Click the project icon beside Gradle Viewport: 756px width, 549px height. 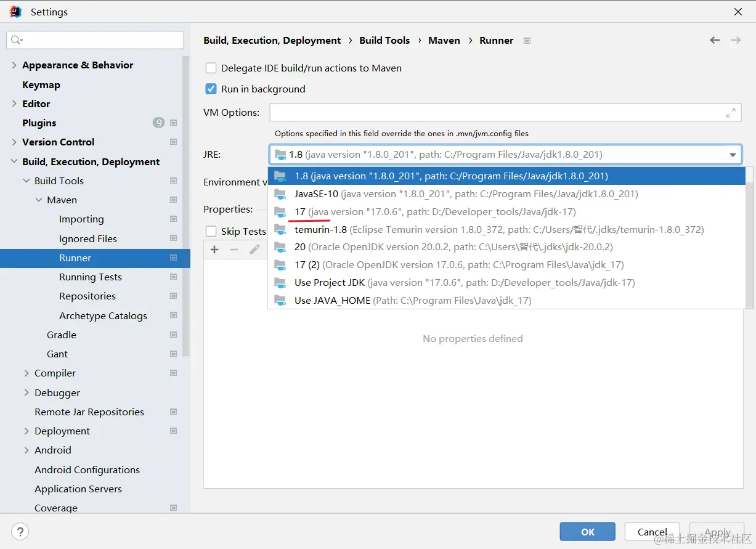point(173,335)
